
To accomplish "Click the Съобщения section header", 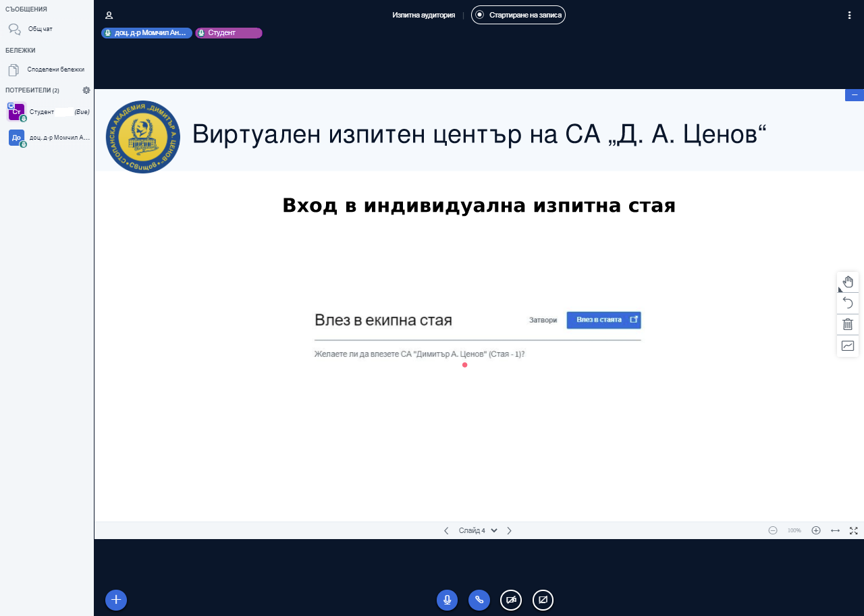I will (26, 9).
